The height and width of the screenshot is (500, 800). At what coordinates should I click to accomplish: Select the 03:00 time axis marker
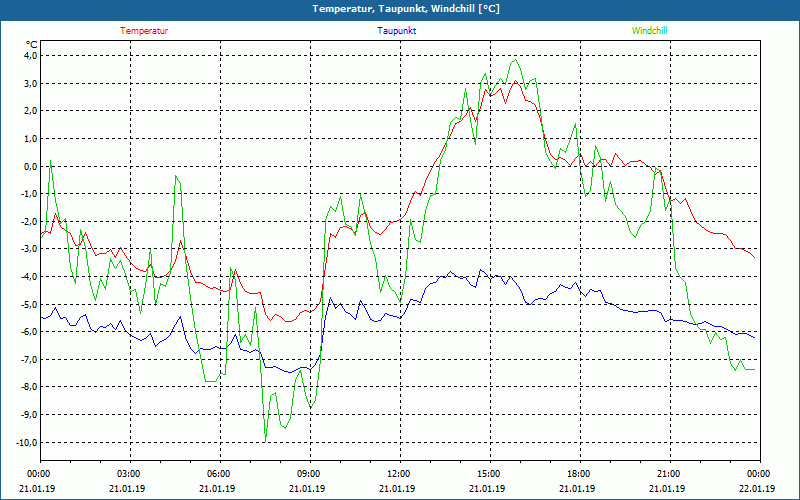[129, 474]
